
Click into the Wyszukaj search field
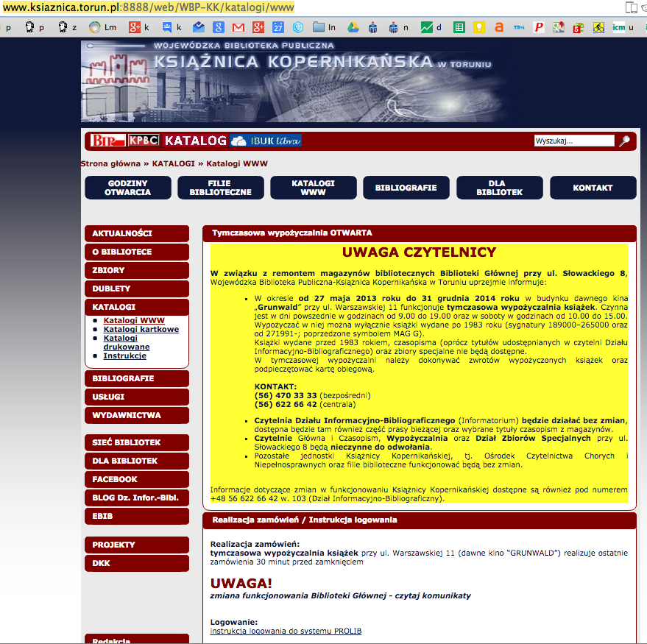pyautogui.click(x=574, y=141)
